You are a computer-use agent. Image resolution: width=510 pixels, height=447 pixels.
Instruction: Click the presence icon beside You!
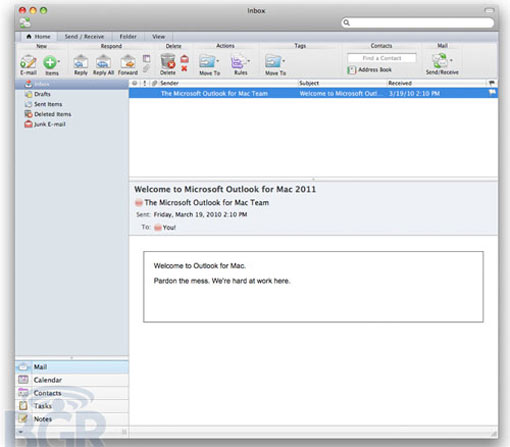point(158,228)
